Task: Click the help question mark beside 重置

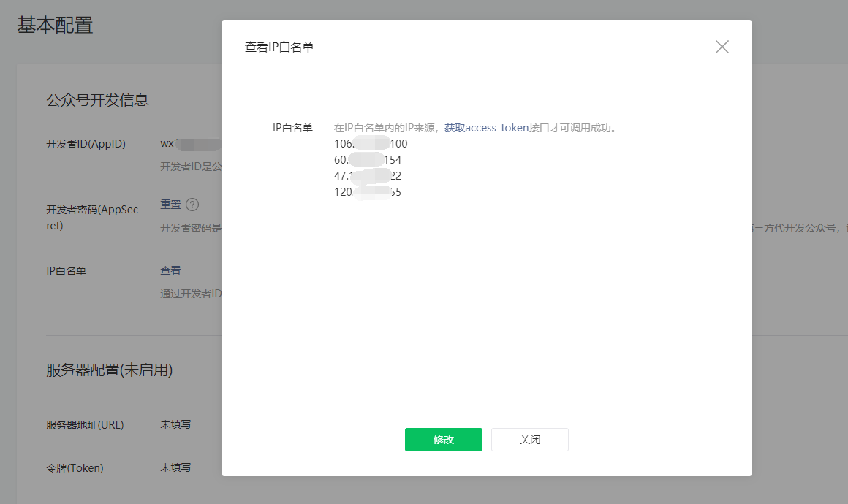Action: click(x=192, y=205)
